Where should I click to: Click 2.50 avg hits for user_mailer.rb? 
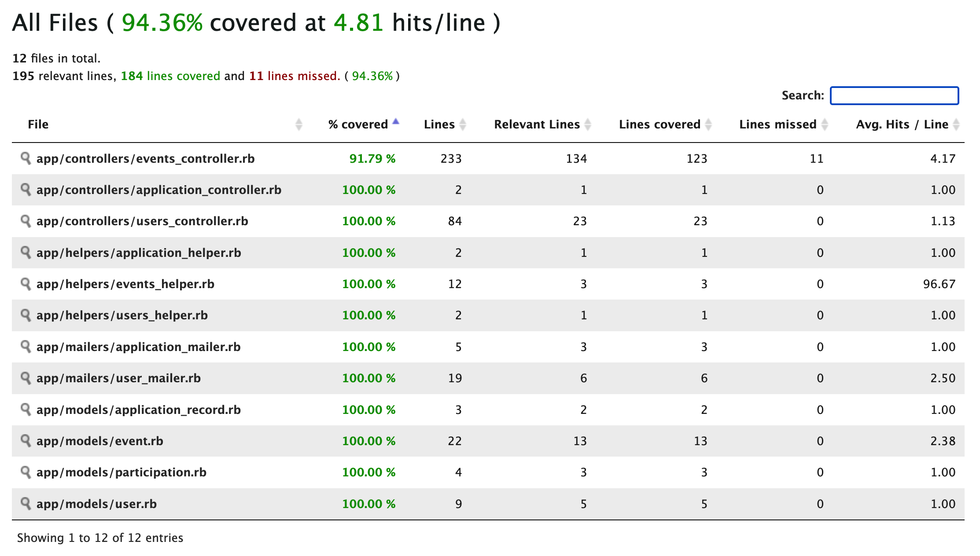point(943,378)
